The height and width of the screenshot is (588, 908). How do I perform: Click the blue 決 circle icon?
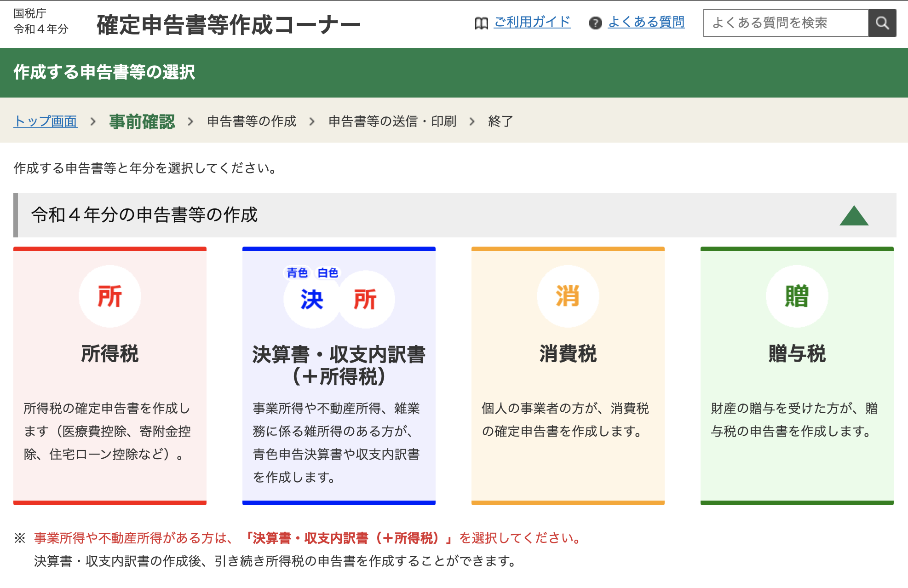(312, 300)
